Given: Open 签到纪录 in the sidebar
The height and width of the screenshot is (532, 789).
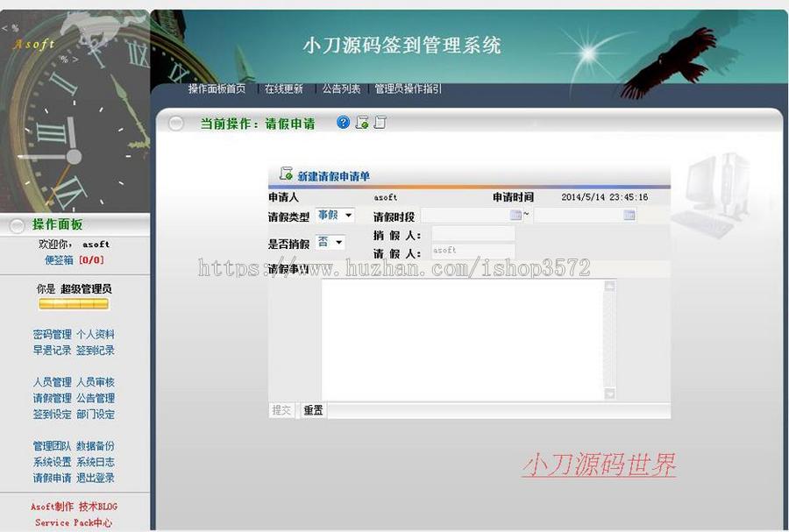Looking at the screenshot, I should pos(96,351).
